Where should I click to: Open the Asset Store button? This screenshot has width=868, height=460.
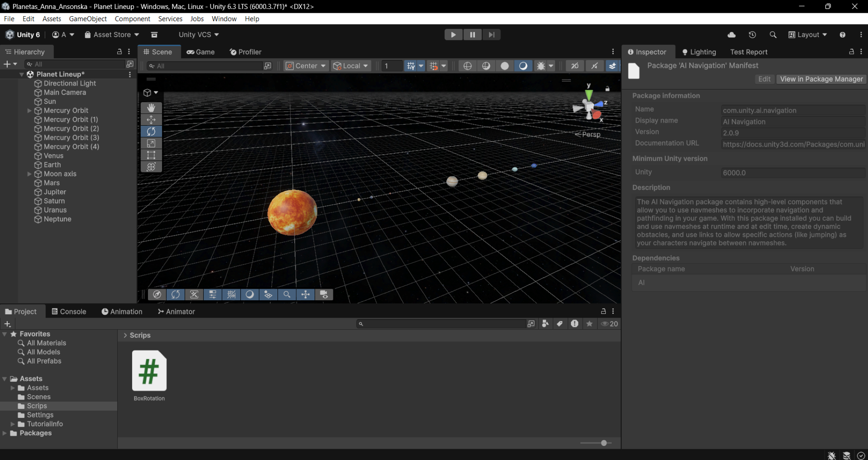pos(112,34)
